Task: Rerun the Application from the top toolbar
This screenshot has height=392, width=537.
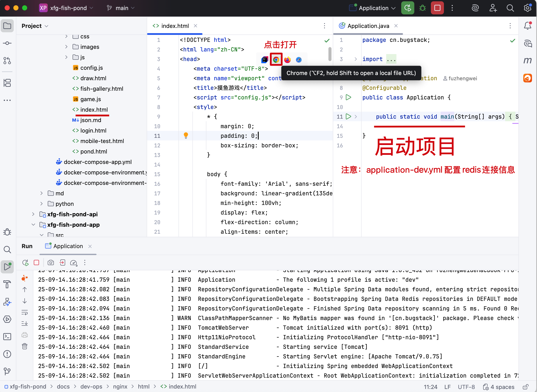Action: click(408, 8)
